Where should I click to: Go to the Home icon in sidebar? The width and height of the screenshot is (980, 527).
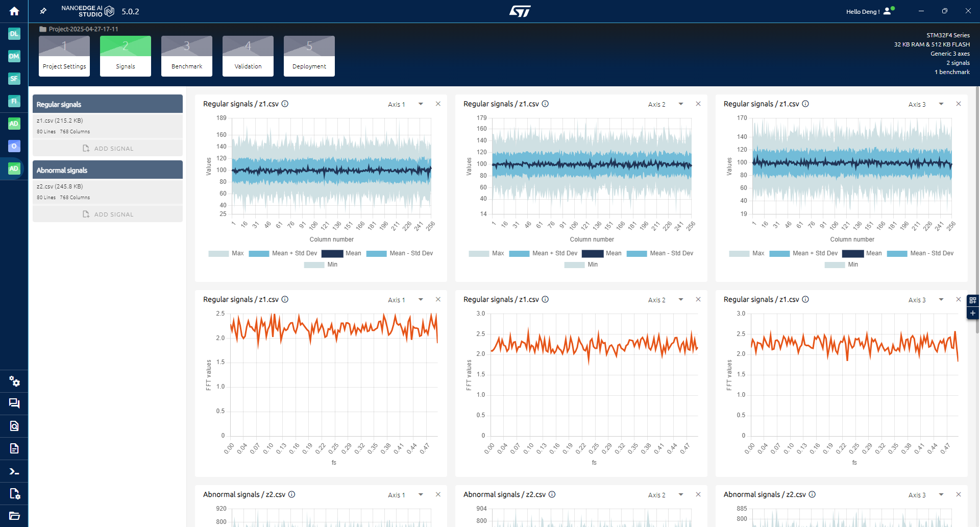pos(14,11)
